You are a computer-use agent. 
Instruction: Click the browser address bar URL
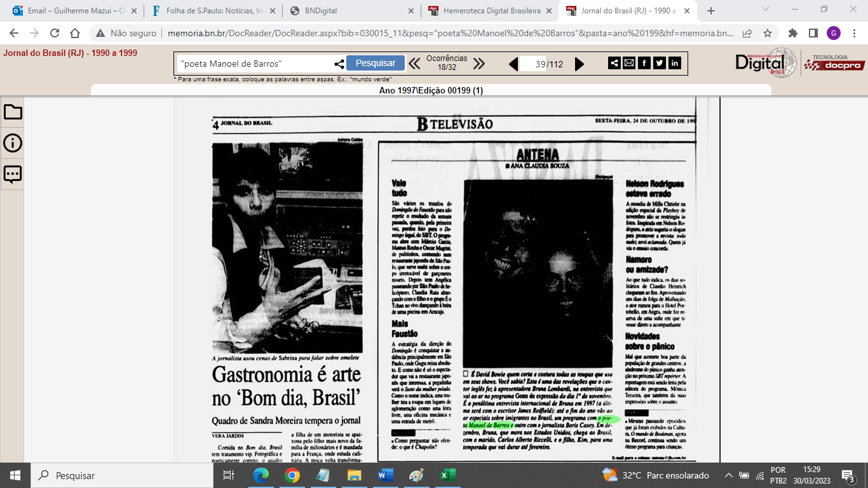click(x=451, y=33)
